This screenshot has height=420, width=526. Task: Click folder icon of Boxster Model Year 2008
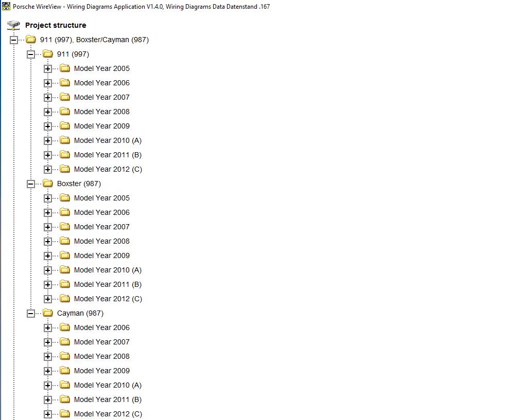click(x=65, y=241)
